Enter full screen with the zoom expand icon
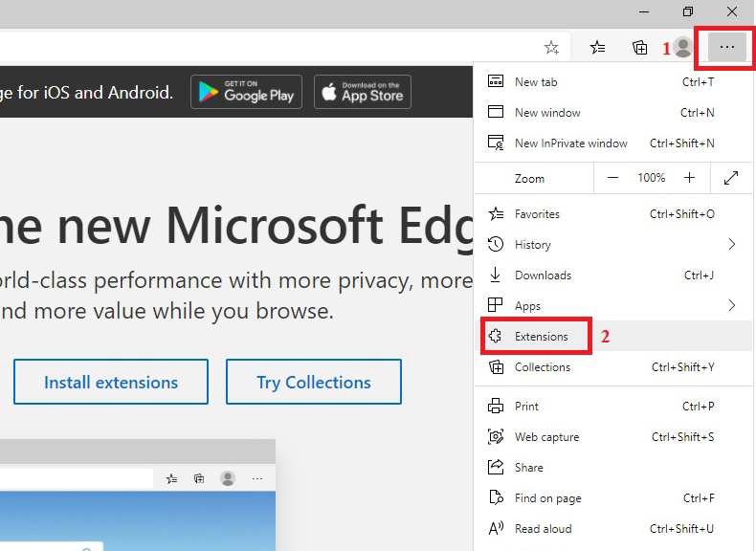The width and height of the screenshot is (756, 551). click(x=731, y=178)
